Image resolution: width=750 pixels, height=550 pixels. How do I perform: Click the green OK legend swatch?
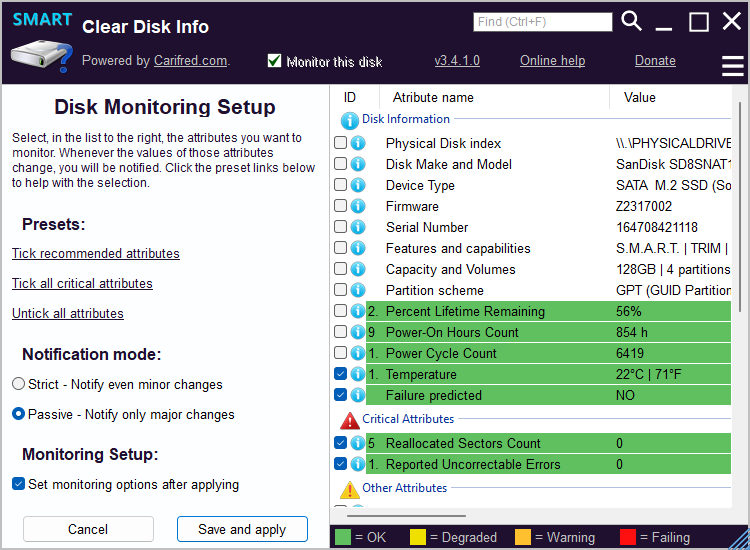(x=343, y=537)
